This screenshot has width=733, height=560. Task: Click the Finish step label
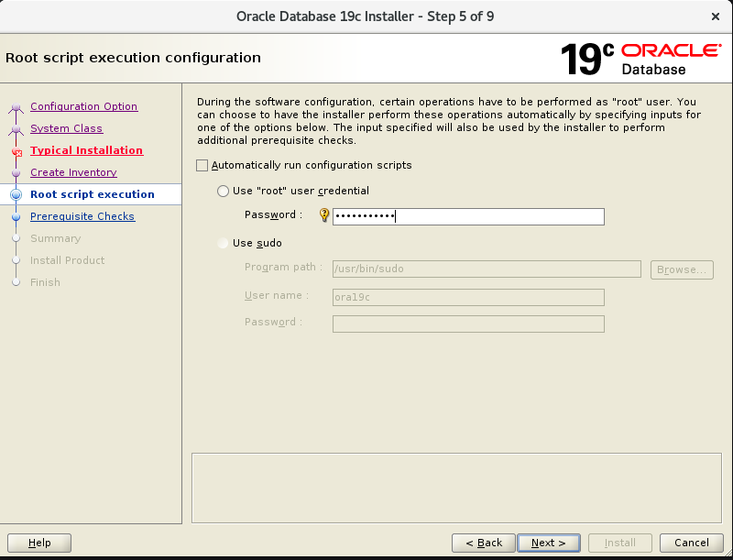[45, 282]
